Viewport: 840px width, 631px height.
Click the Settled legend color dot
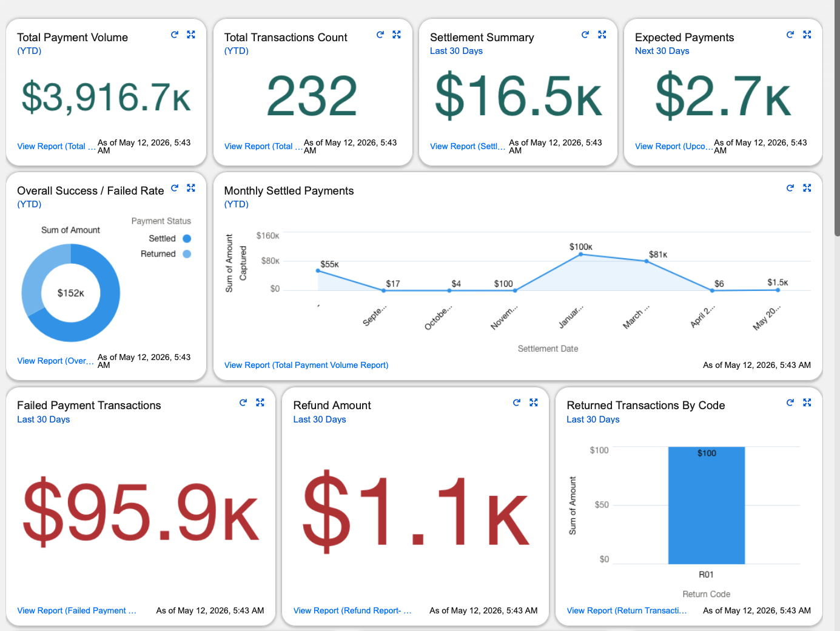[x=187, y=239]
